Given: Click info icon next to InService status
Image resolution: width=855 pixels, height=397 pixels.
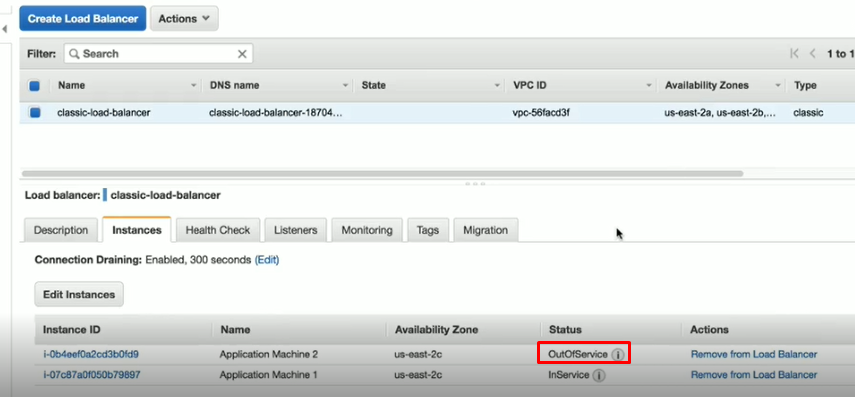Looking at the screenshot, I should [x=599, y=375].
